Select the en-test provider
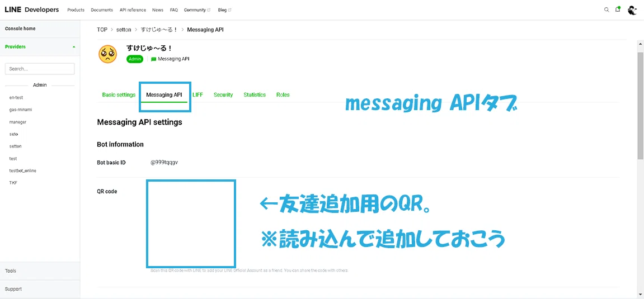 pos(16,98)
